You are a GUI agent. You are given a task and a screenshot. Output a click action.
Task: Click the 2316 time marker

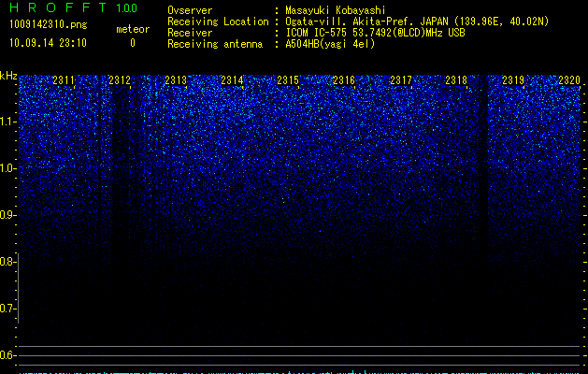point(344,80)
